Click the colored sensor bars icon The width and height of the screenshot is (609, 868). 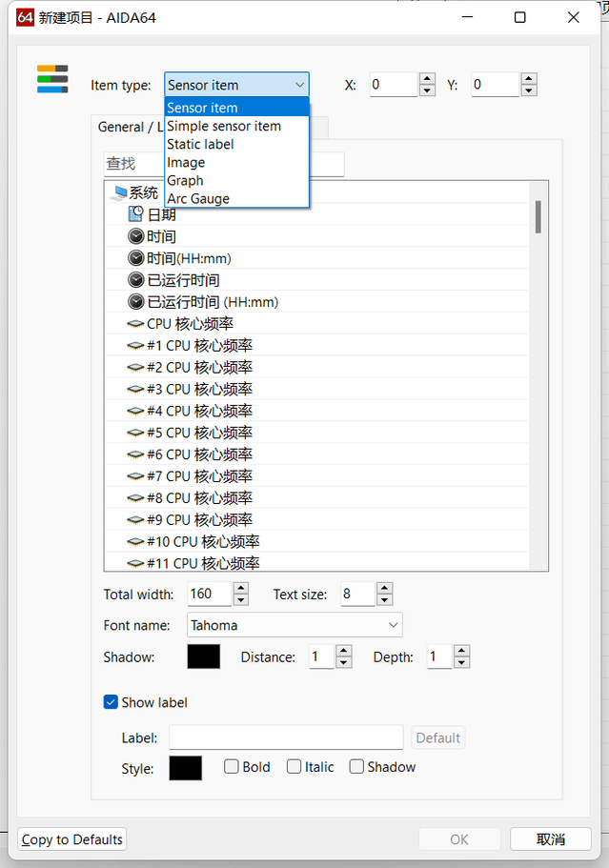pyautogui.click(x=52, y=79)
